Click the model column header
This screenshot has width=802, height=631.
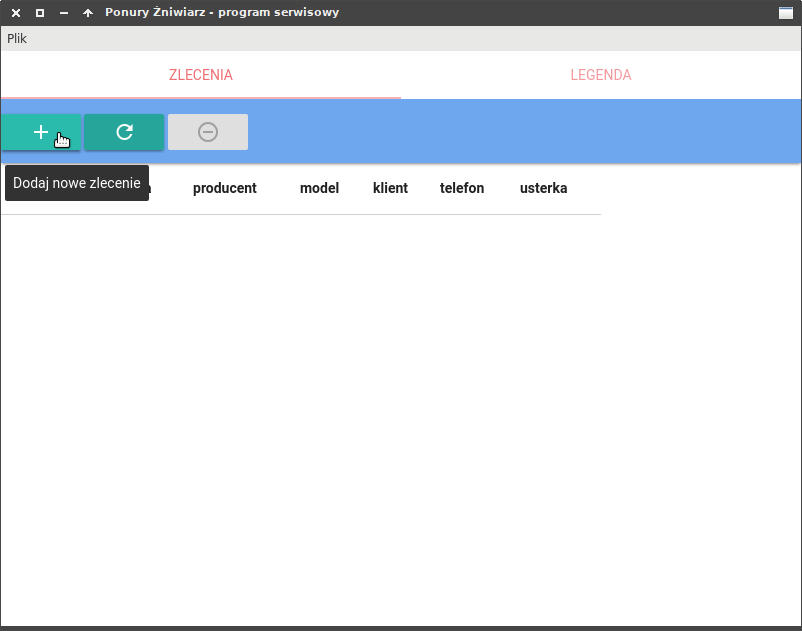pos(319,188)
